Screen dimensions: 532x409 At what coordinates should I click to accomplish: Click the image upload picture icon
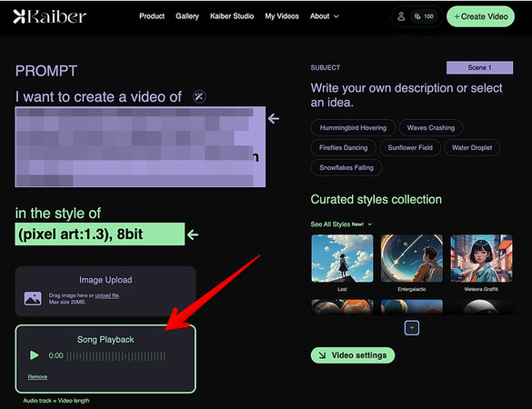click(x=33, y=298)
